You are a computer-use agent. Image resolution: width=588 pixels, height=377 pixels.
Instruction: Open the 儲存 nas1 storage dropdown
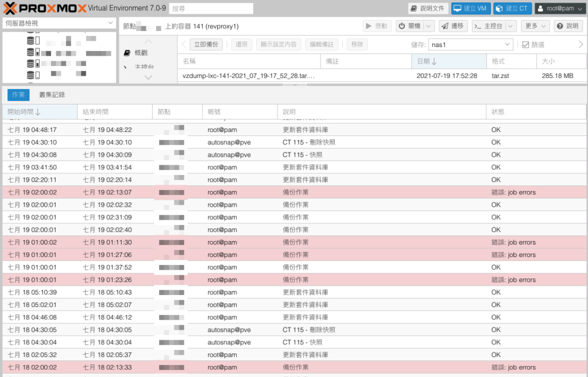tap(471, 45)
